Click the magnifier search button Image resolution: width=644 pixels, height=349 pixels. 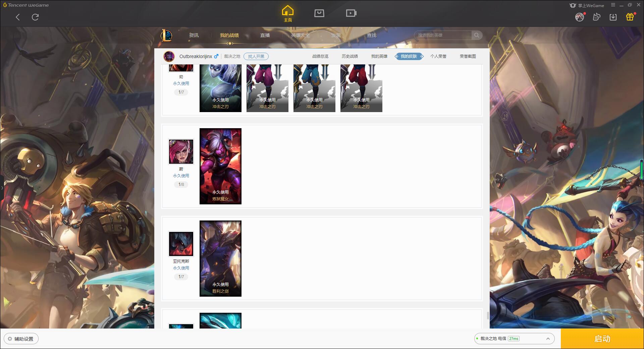(x=477, y=35)
